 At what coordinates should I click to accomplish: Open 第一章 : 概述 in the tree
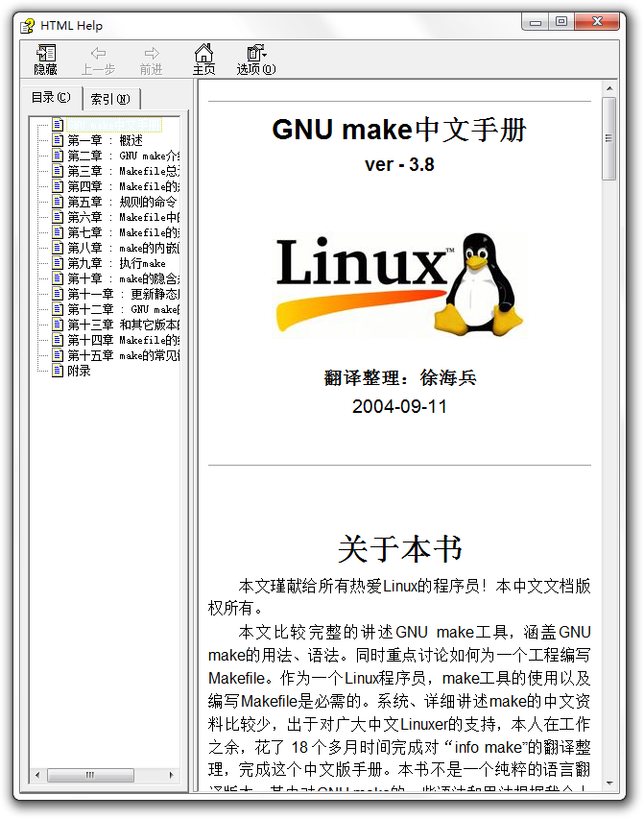[x=105, y=140]
